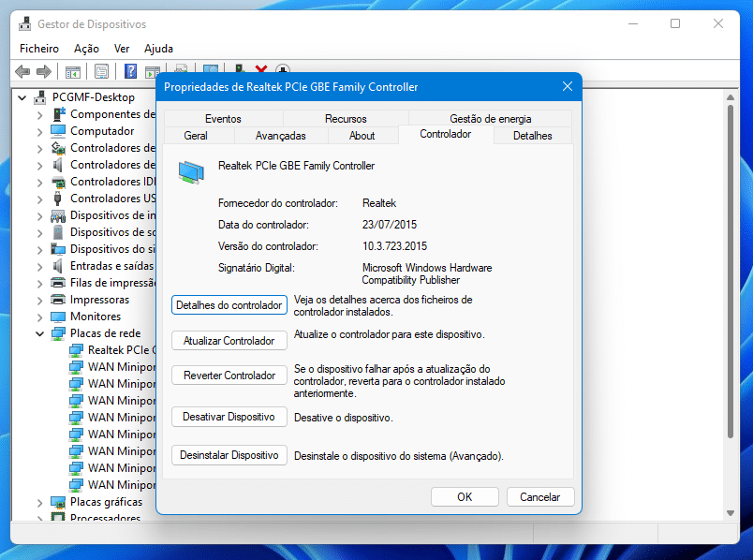The image size is (753, 560).
Task: Click the Atualizar Controlador button
Action: (x=229, y=341)
